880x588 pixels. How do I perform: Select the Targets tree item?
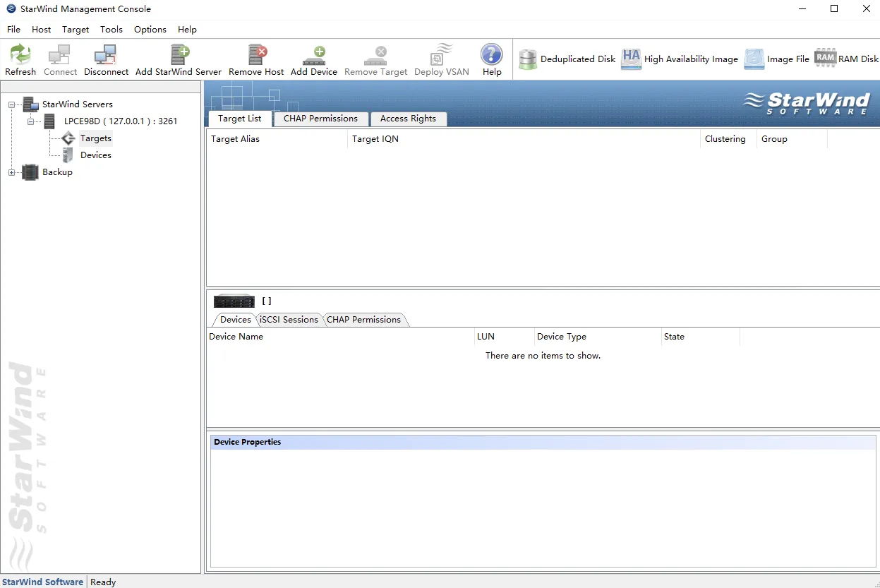pyautogui.click(x=95, y=138)
